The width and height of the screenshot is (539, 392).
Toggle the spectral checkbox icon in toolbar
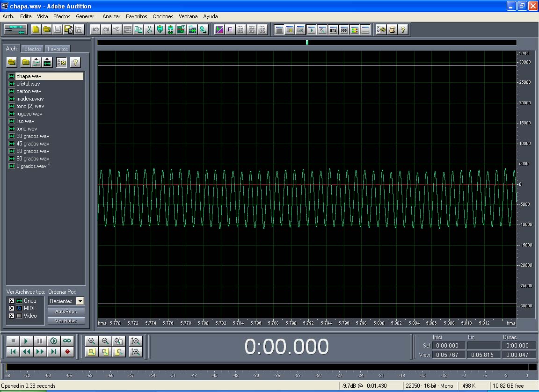(230, 30)
